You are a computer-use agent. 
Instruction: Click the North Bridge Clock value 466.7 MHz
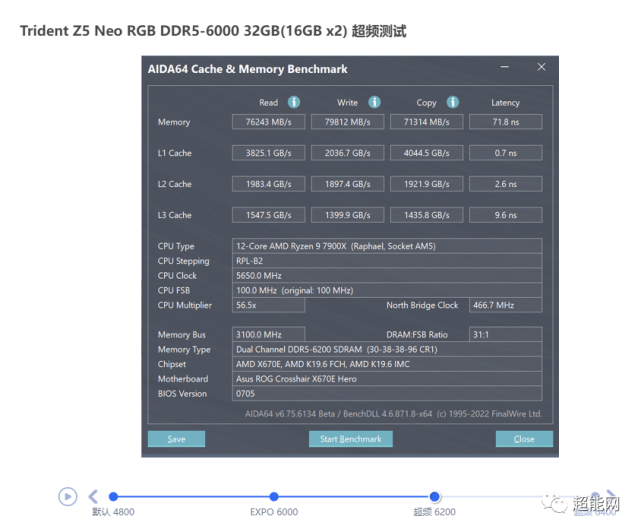[506, 305]
